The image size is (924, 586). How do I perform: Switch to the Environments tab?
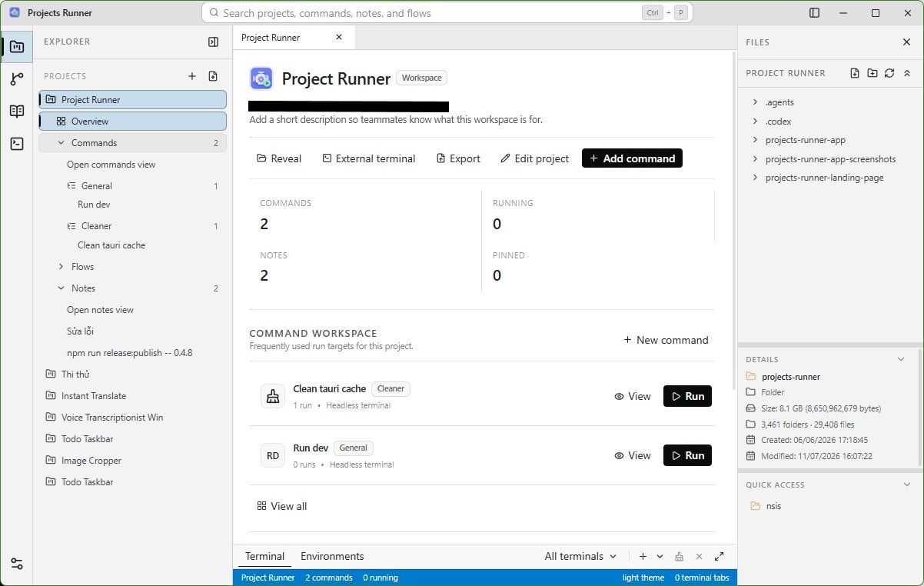pos(332,557)
